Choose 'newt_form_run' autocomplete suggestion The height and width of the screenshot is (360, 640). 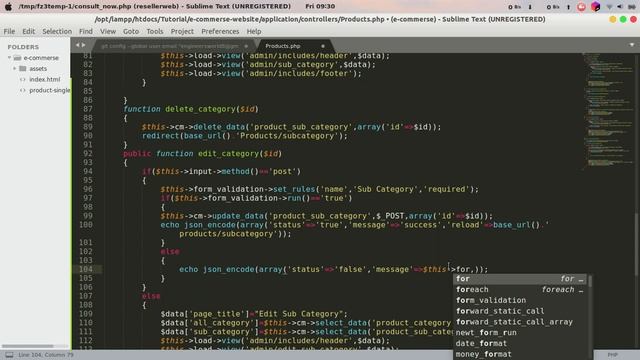point(520,333)
